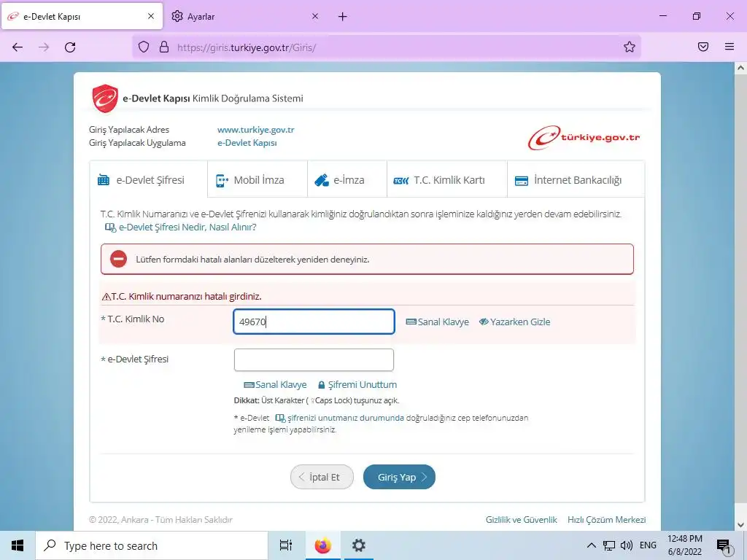Screen dimensions: 747x560
Task: Click the Firefox taskbar icon
Action: point(322,545)
